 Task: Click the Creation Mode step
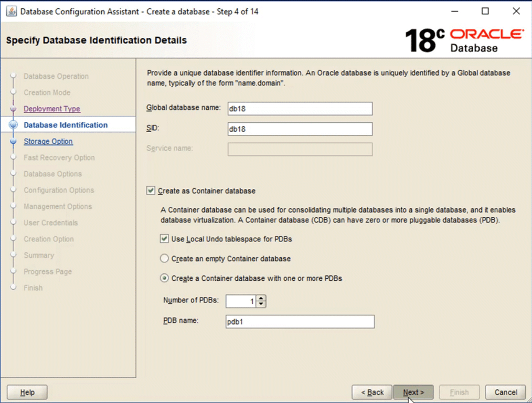point(47,92)
